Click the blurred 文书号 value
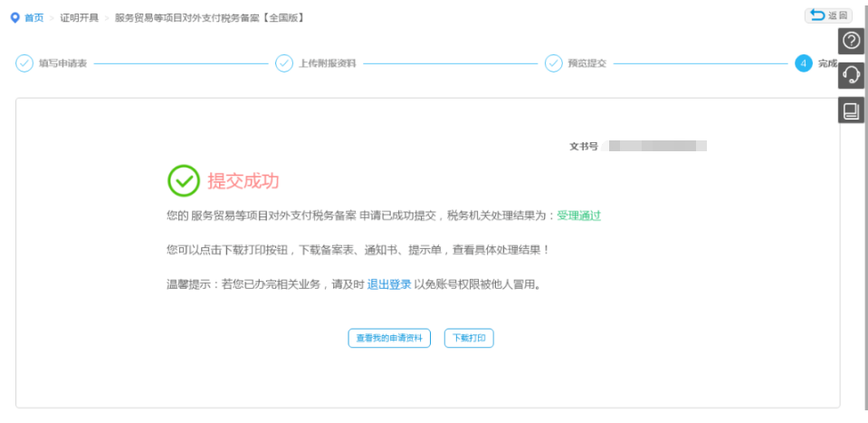868x423 pixels. click(653, 146)
